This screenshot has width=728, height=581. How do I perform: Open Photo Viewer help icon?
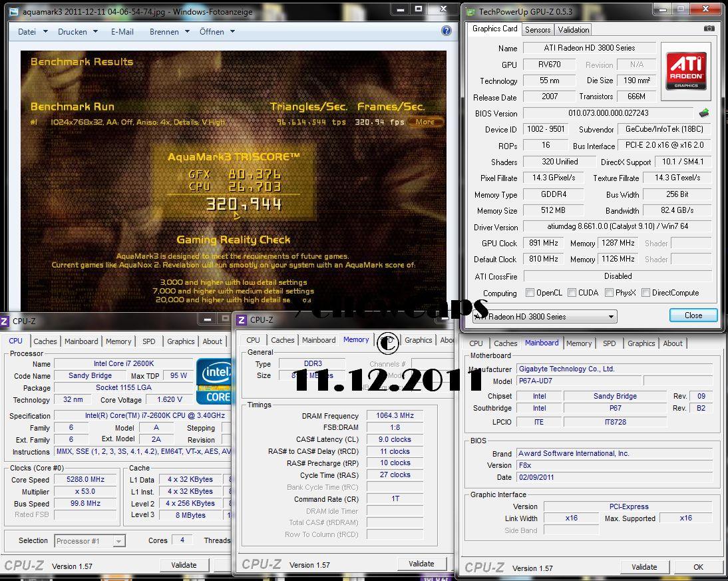[x=446, y=31]
